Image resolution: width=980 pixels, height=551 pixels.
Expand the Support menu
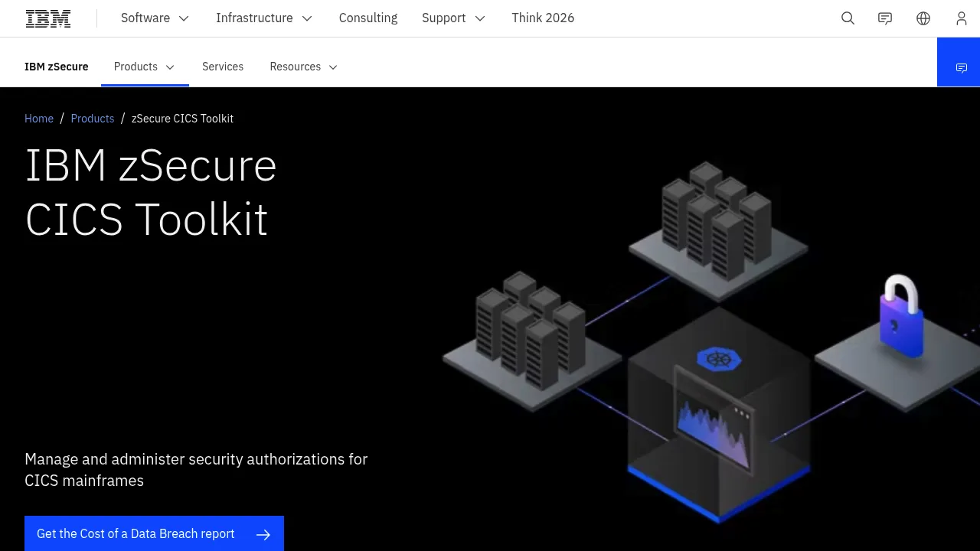tap(453, 18)
